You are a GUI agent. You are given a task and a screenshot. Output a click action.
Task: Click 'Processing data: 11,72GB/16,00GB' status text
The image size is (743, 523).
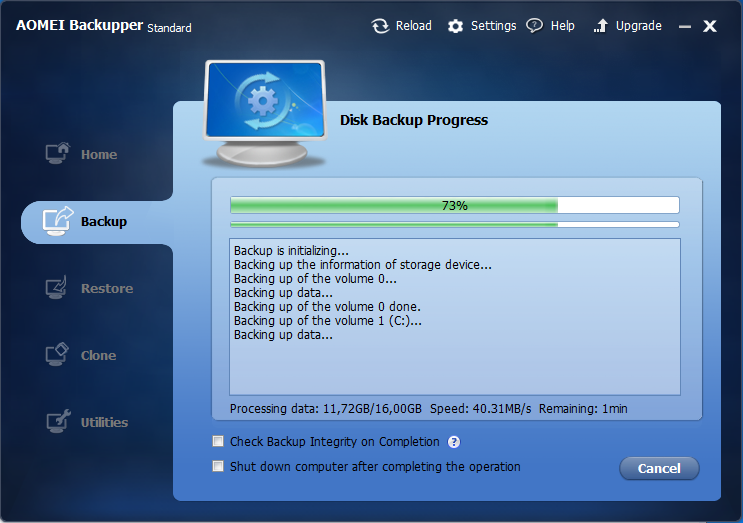coord(326,408)
